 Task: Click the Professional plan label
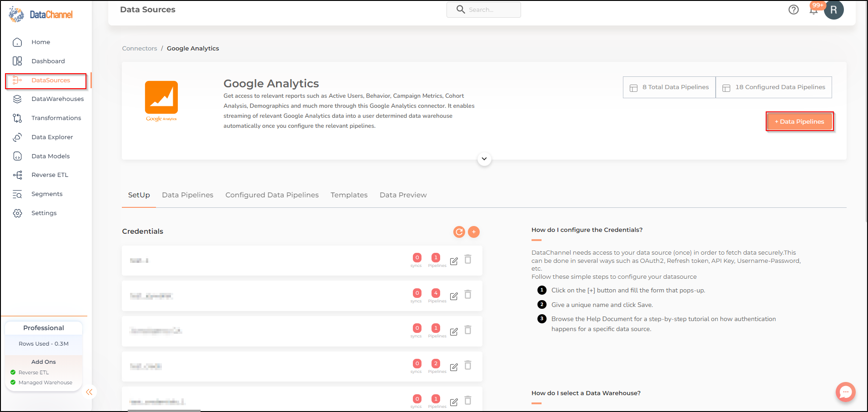click(44, 328)
